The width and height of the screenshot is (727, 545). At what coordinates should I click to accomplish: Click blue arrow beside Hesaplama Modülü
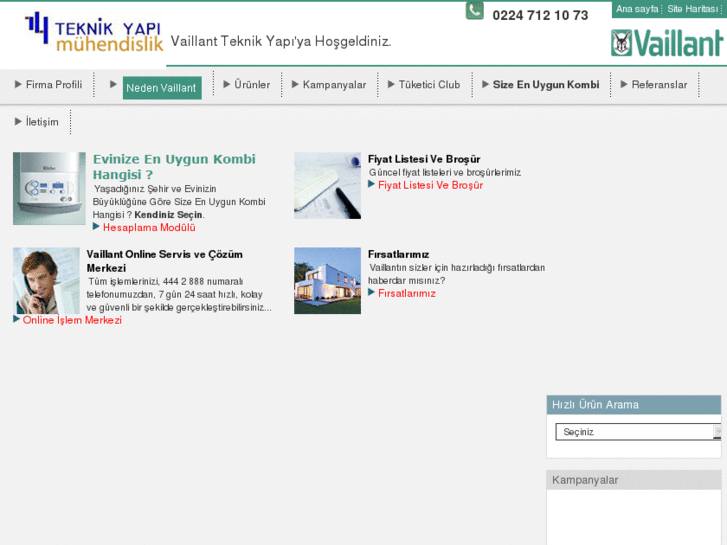click(96, 226)
